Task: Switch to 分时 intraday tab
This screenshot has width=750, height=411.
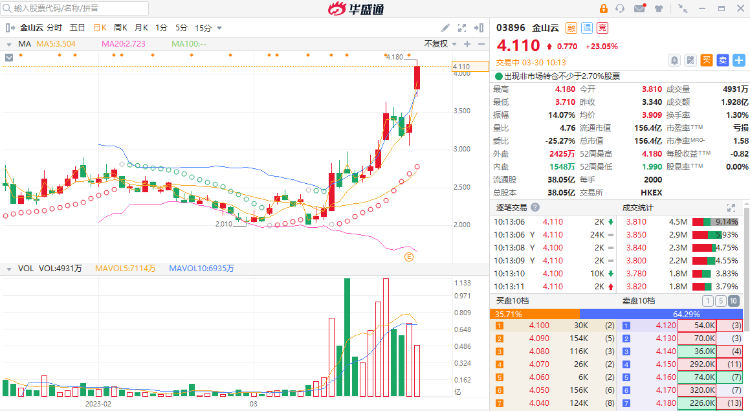Action: [x=54, y=28]
